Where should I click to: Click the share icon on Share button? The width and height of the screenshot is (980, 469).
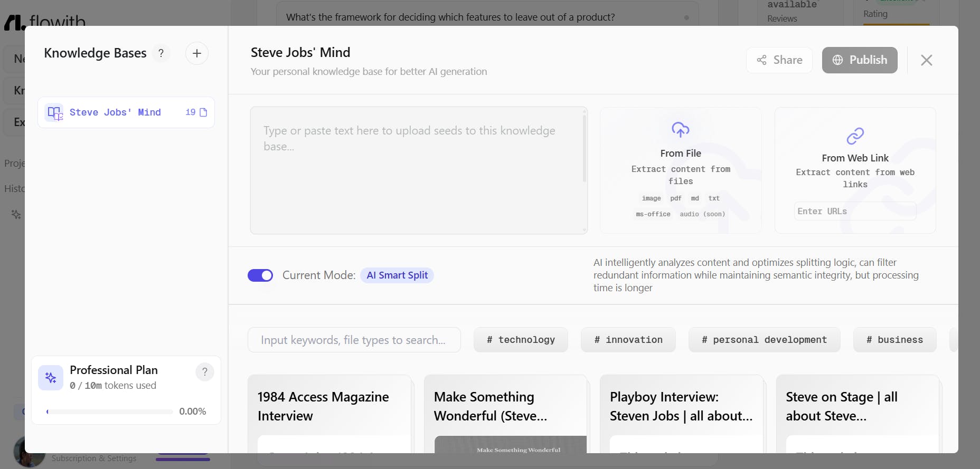[761, 60]
